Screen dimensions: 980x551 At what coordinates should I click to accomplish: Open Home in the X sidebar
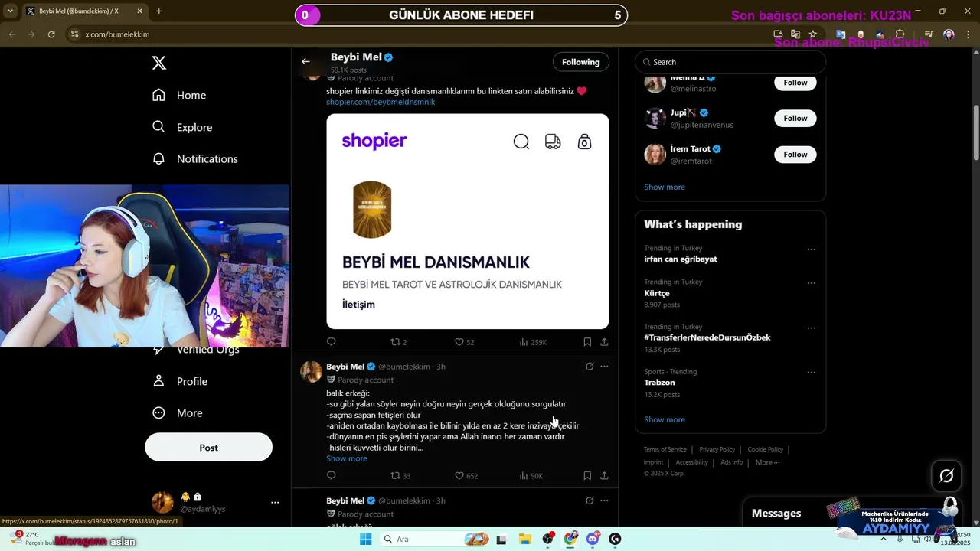[179, 95]
